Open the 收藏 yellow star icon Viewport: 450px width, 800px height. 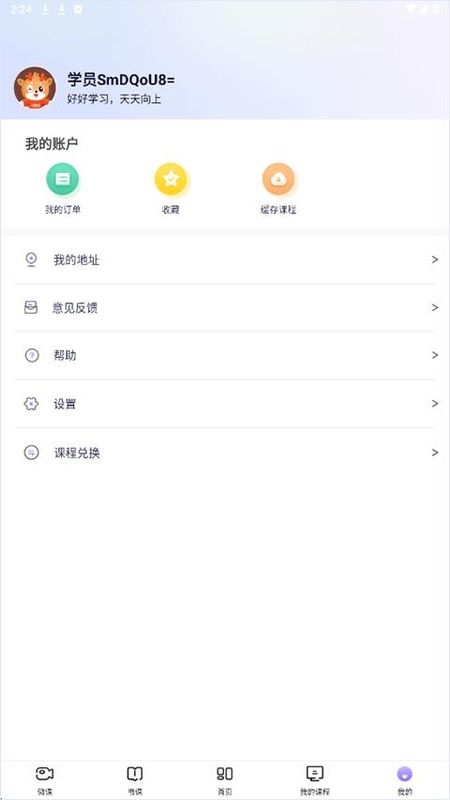171,179
